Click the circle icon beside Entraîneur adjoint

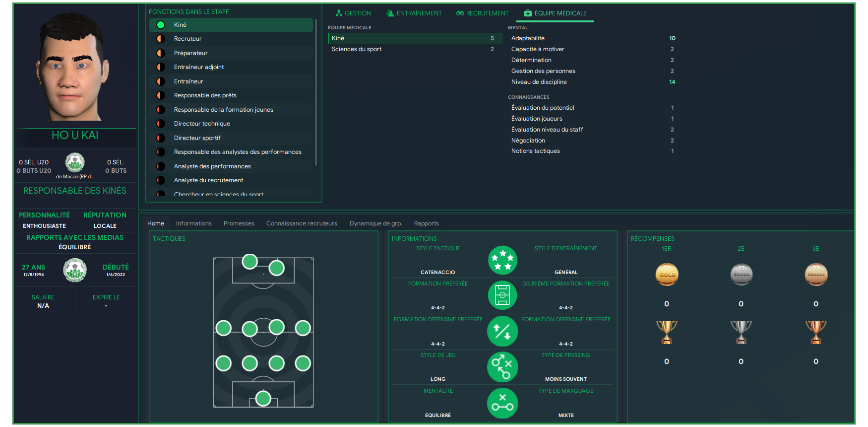[161, 67]
